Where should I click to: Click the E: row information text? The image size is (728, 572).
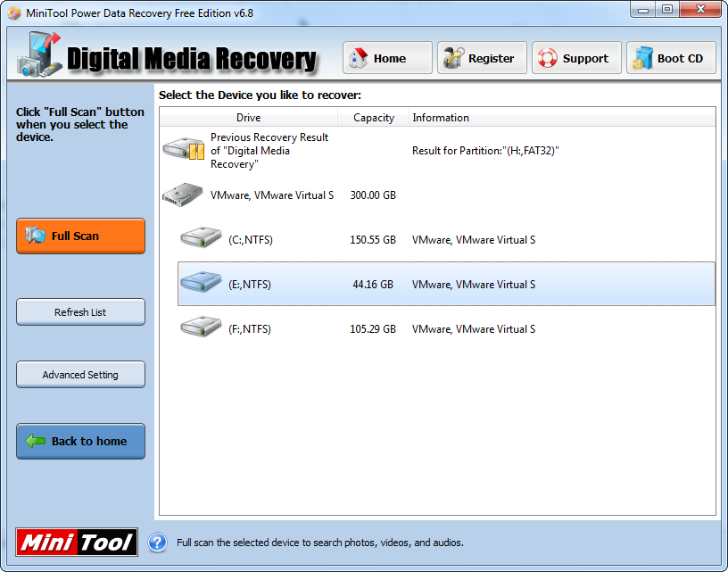474,284
